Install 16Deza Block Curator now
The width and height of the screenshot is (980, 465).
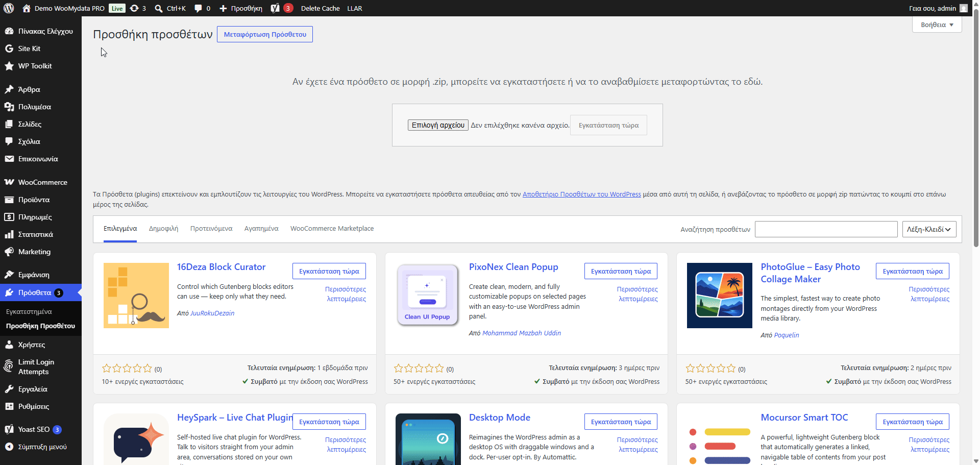pos(329,271)
